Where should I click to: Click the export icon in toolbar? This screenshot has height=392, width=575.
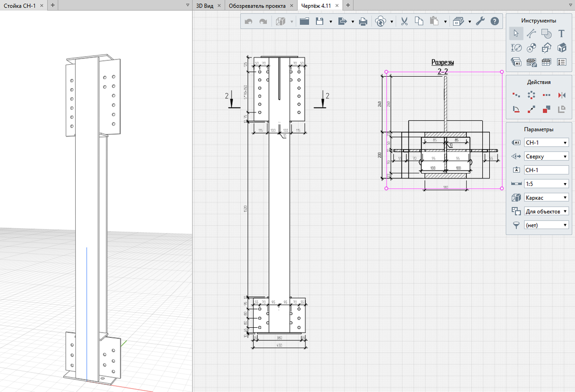(342, 21)
